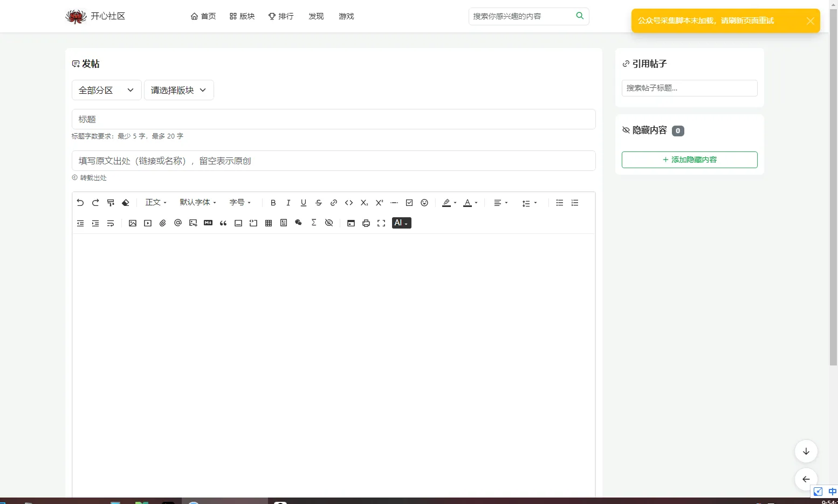
Task: Toggle italic formatting
Action: point(289,203)
